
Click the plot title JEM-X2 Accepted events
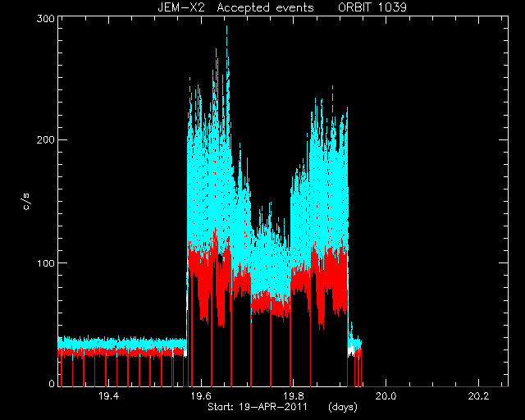tap(235, 7)
